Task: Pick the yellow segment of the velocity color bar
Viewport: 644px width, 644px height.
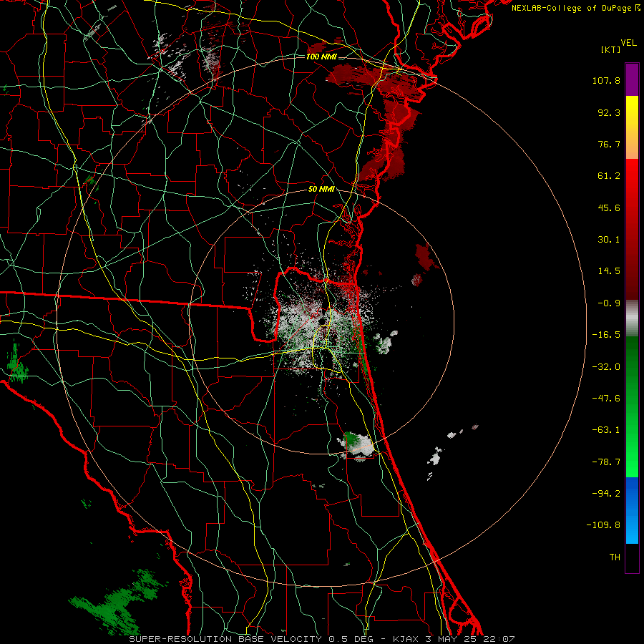Action: 632,127
